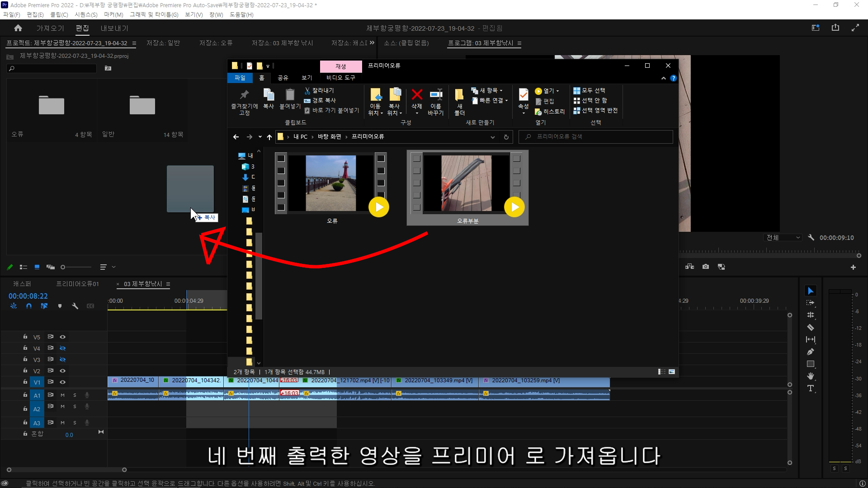Toggle V4 track visibility eye
This screenshot has height=488, width=868.
click(x=63, y=348)
